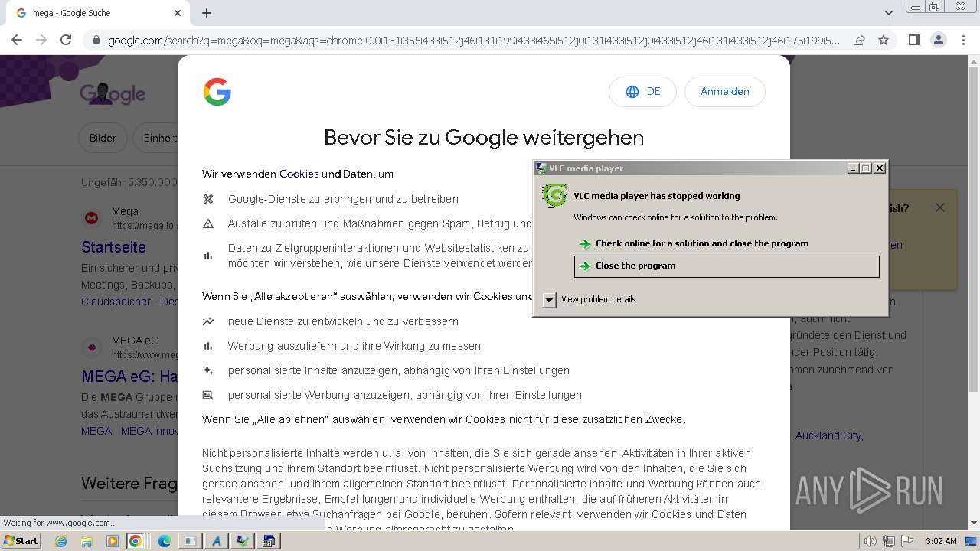Expand 'View problem details' arrow

pyautogui.click(x=549, y=300)
